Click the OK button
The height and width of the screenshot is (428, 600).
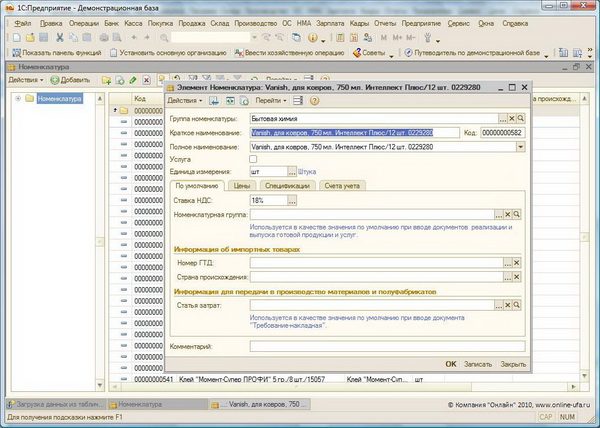click(x=451, y=364)
